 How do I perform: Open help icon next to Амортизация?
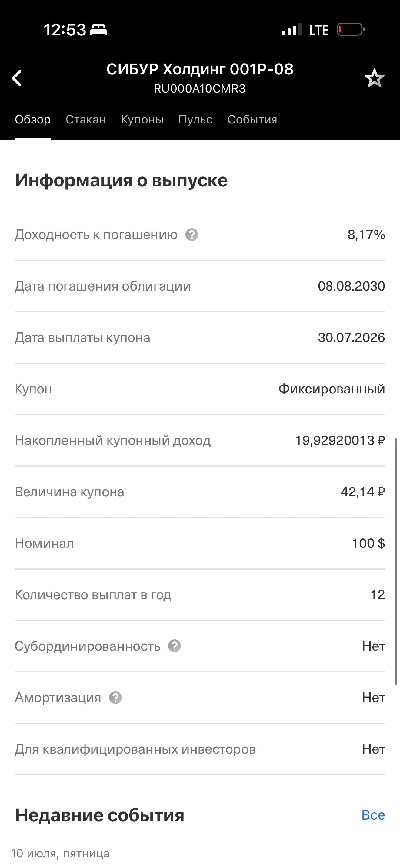pos(115,698)
